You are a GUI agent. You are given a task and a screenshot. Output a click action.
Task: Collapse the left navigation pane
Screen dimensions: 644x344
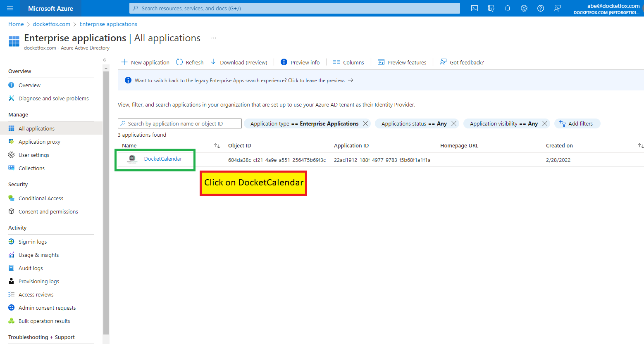[105, 59]
